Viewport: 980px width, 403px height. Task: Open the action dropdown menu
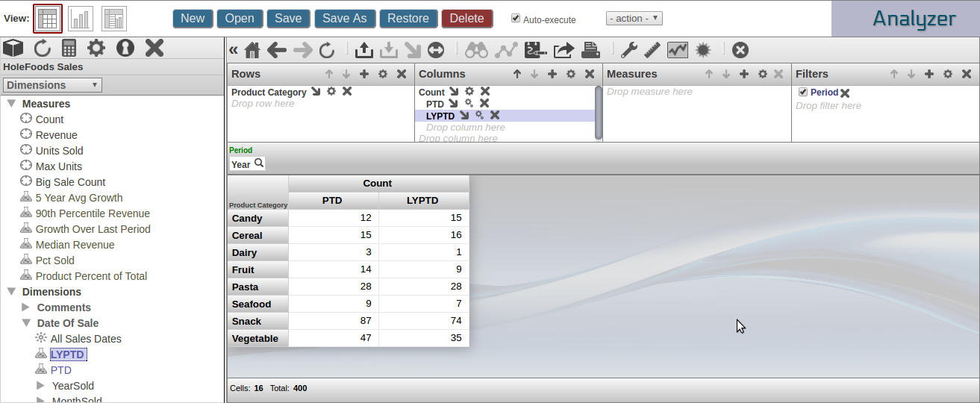[634, 18]
